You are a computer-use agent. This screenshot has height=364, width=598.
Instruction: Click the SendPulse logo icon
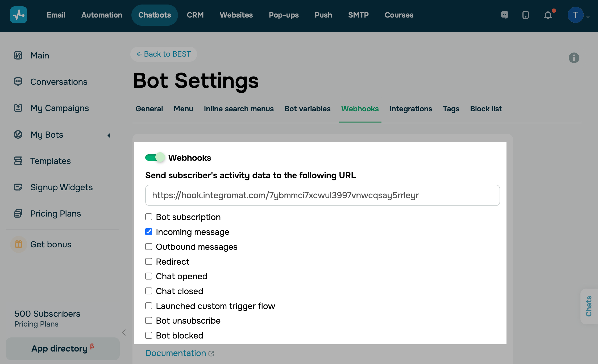[x=18, y=15]
